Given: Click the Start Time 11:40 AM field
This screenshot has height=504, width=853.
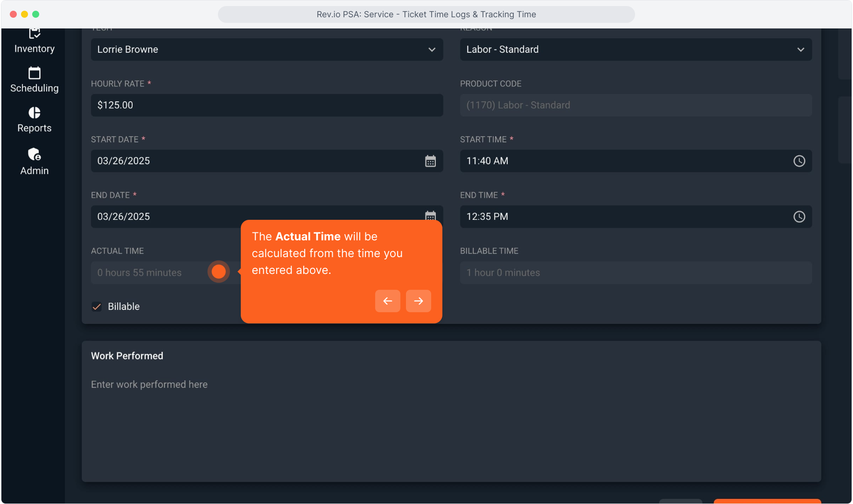Looking at the screenshot, I should [x=621, y=161].
